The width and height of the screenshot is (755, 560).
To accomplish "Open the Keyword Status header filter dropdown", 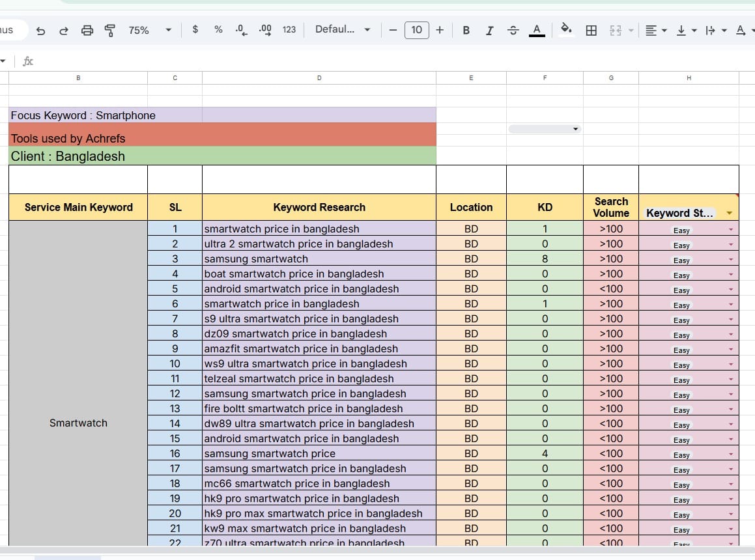I will (729, 214).
